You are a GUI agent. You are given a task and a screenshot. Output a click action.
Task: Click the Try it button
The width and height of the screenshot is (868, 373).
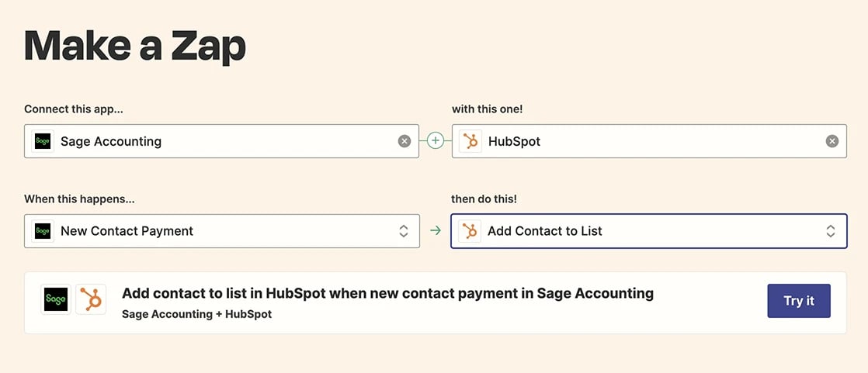pyautogui.click(x=799, y=301)
